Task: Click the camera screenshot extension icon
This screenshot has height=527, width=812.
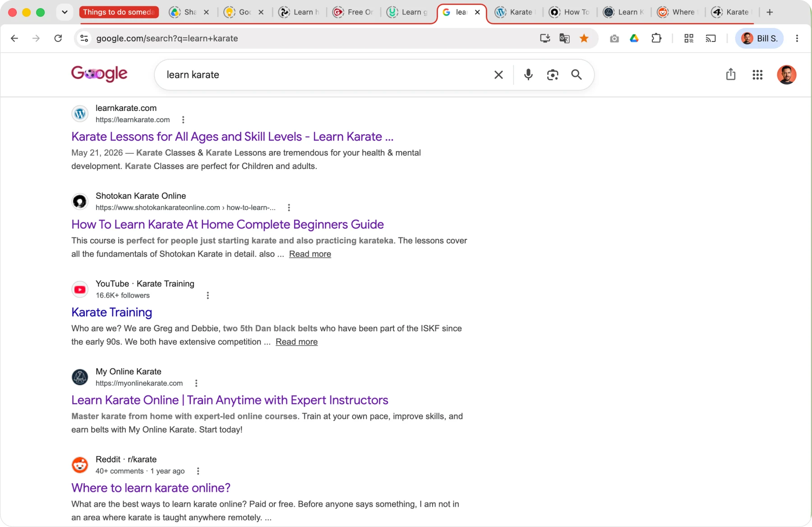Action: (x=614, y=39)
